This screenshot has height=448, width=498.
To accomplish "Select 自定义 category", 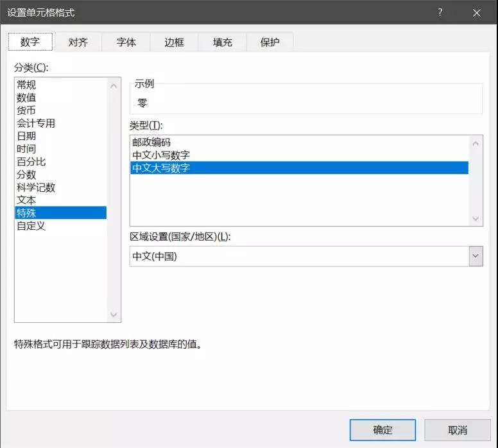I will click(60, 226).
